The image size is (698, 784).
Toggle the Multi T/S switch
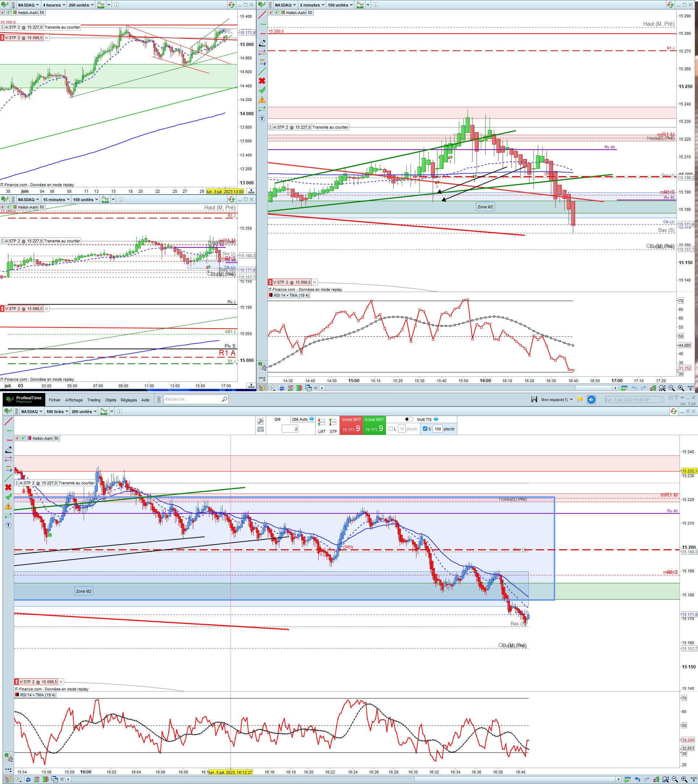pos(409,419)
